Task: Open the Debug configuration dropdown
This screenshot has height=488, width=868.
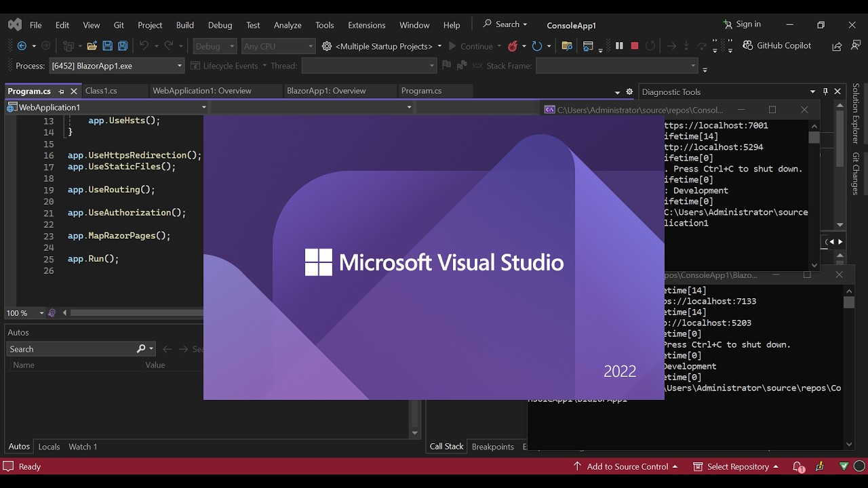Action: (x=214, y=46)
